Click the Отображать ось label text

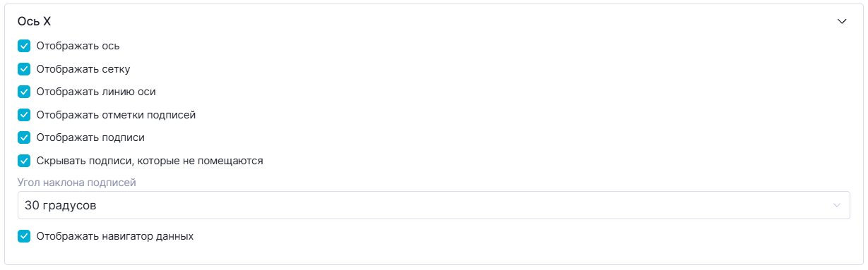[78, 46]
